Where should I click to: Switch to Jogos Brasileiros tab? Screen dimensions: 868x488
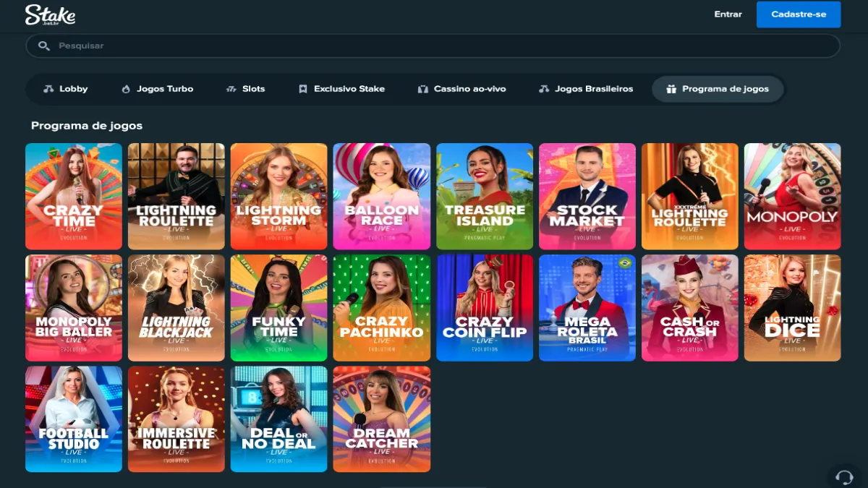click(586, 89)
